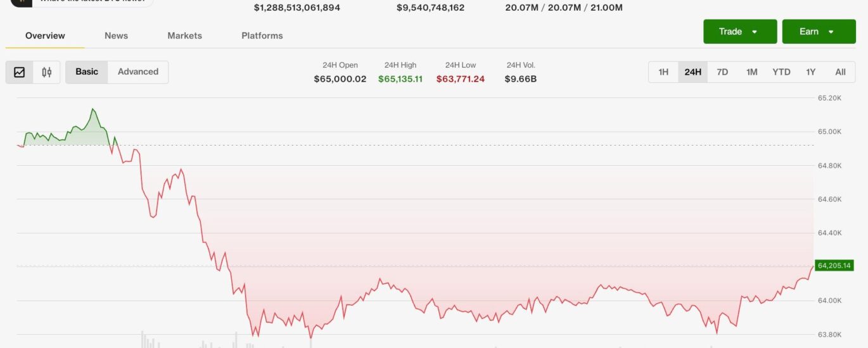Set chart range to YTD
The image size is (868, 348).
tap(781, 72)
